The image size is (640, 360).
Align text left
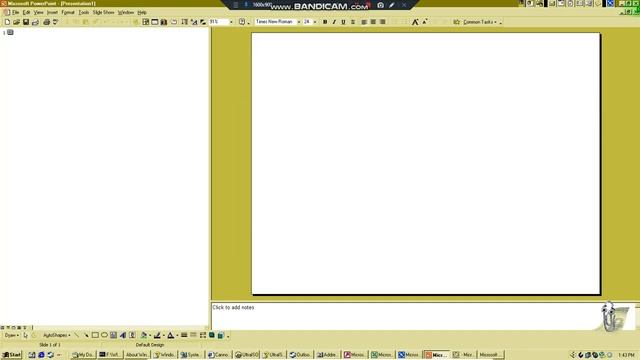[x=364, y=22]
